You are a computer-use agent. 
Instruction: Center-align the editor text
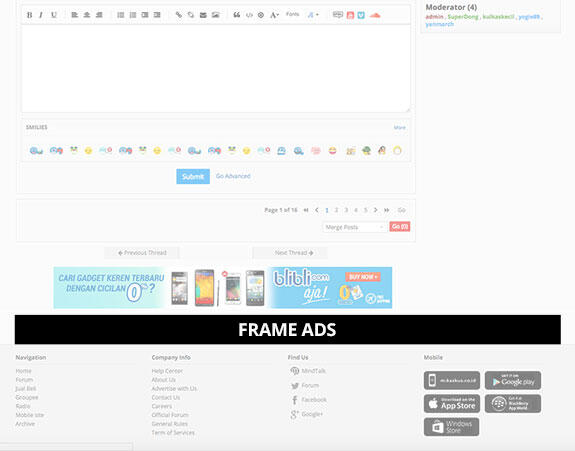(x=87, y=15)
